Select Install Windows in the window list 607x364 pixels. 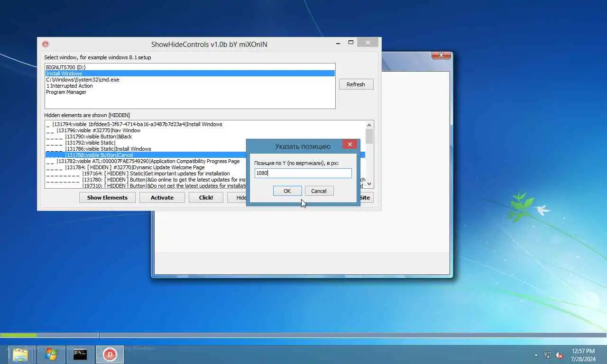[x=190, y=73]
